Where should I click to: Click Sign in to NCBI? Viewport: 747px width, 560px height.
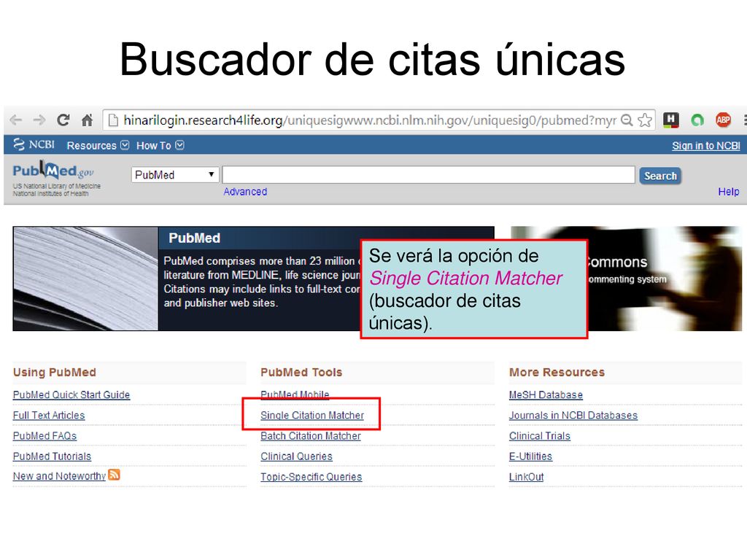click(705, 146)
